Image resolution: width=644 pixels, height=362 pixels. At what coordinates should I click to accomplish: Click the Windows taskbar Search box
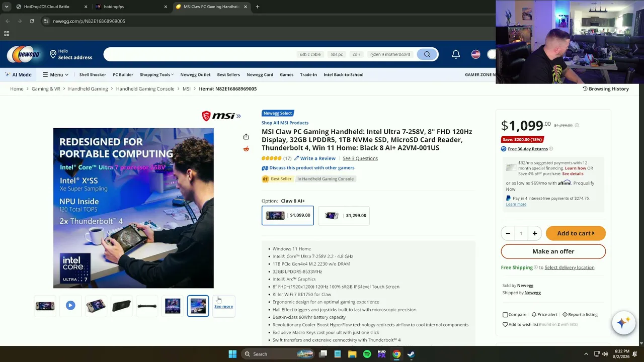[277, 354]
